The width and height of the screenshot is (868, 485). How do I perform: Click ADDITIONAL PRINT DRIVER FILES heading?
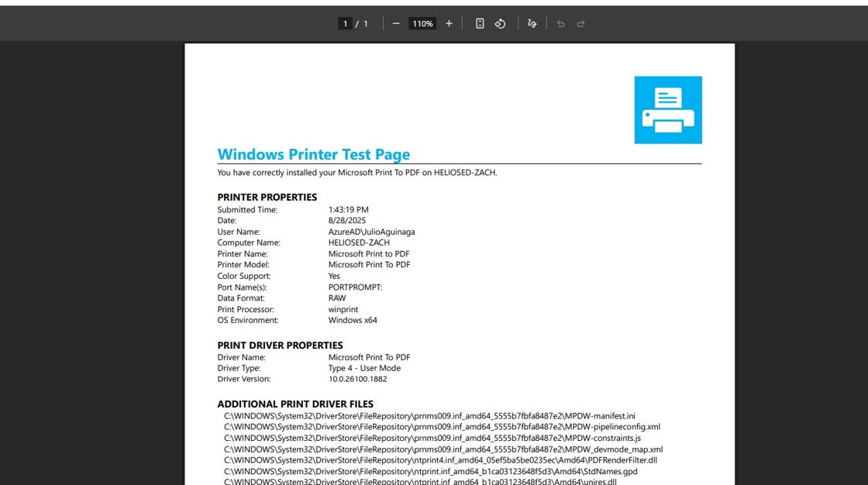[295, 404]
